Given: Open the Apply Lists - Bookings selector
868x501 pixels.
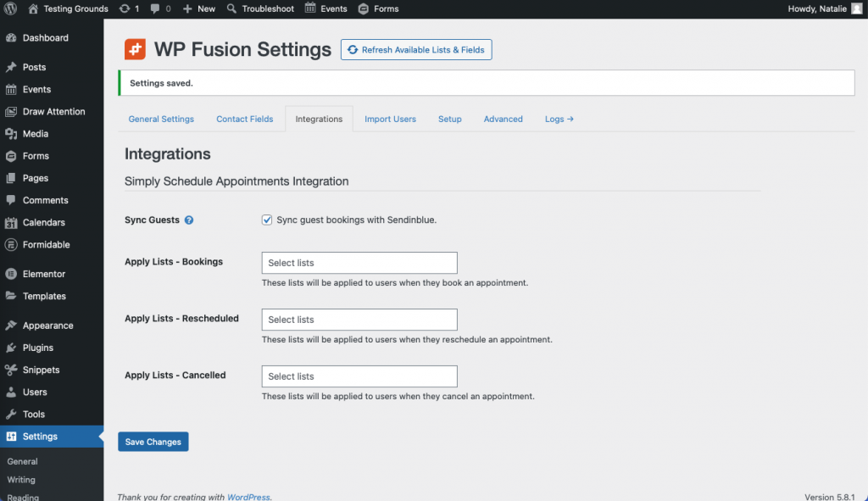Looking at the screenshot, I should coord(359,263).
